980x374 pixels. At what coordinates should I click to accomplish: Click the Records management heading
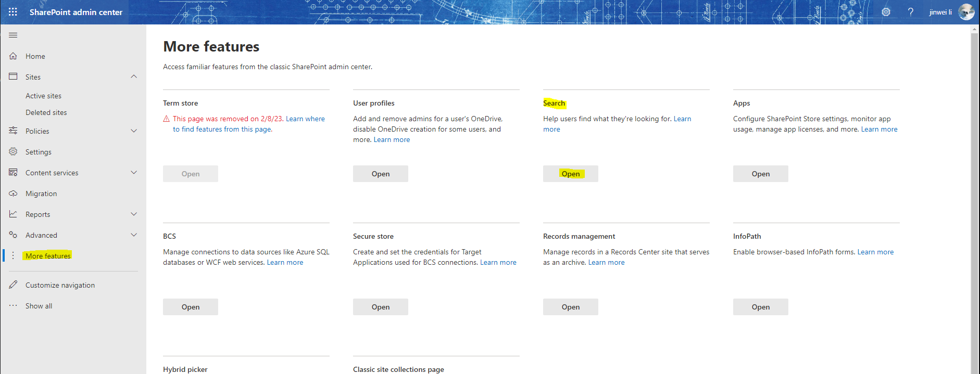(x=579, y=236)
